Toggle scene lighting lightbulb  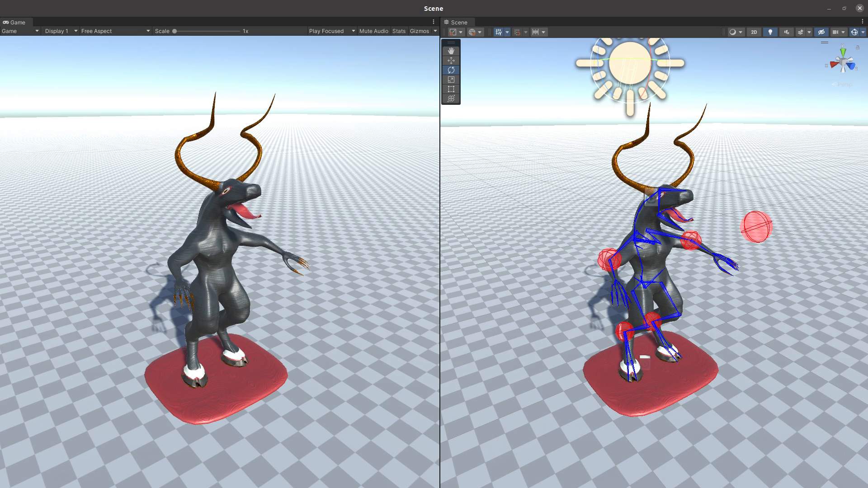[770, 32]
